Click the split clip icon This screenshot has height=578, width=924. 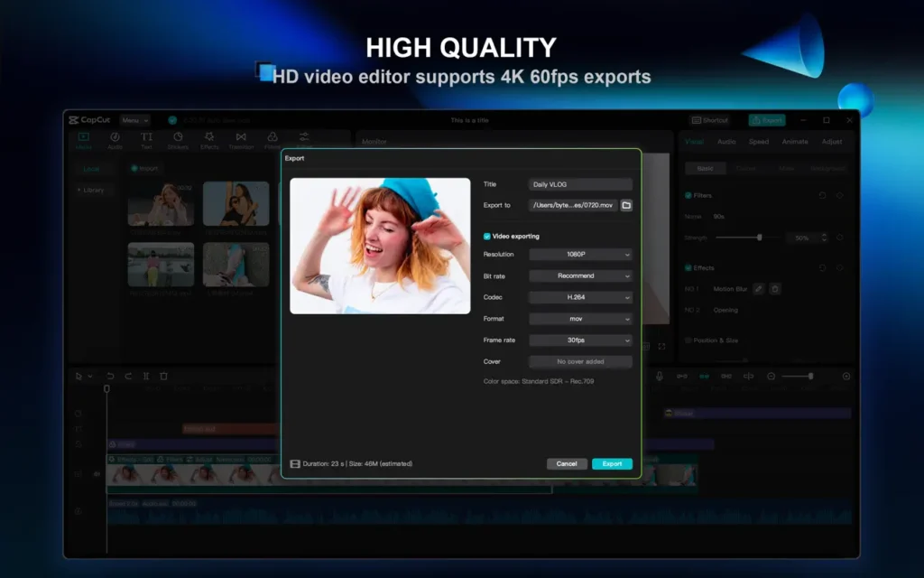coord(146,376)
